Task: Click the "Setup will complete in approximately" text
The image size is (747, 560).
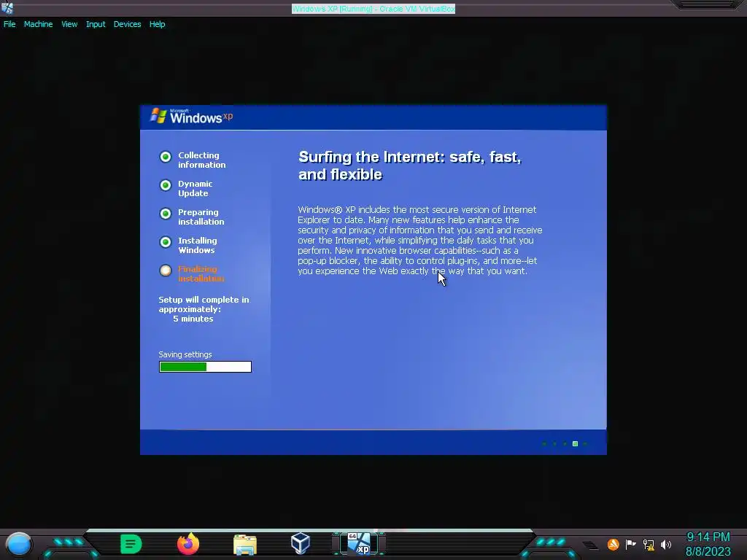Action: pyautogui.click(x=204, y=304)
